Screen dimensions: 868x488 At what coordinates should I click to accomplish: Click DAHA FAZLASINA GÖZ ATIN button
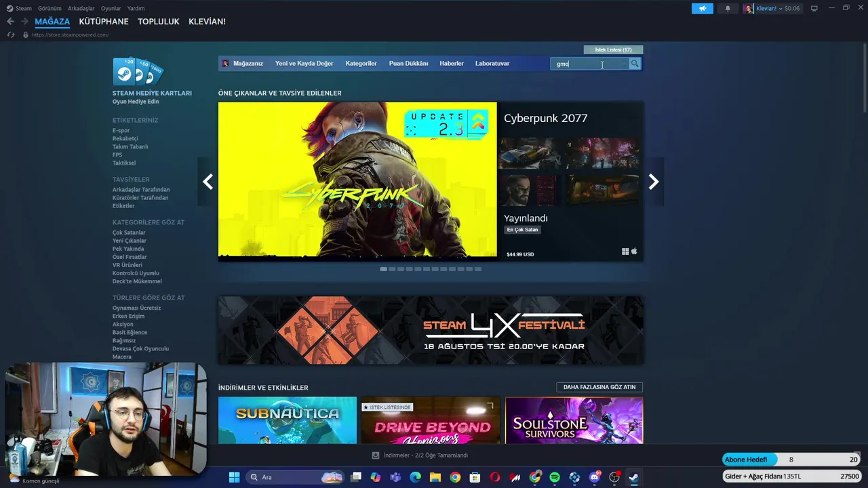pyautogui.click(x=599, y=387)
